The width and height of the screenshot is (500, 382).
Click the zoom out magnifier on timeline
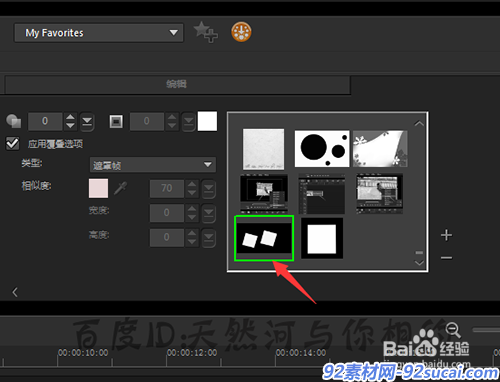coord(453,330)
